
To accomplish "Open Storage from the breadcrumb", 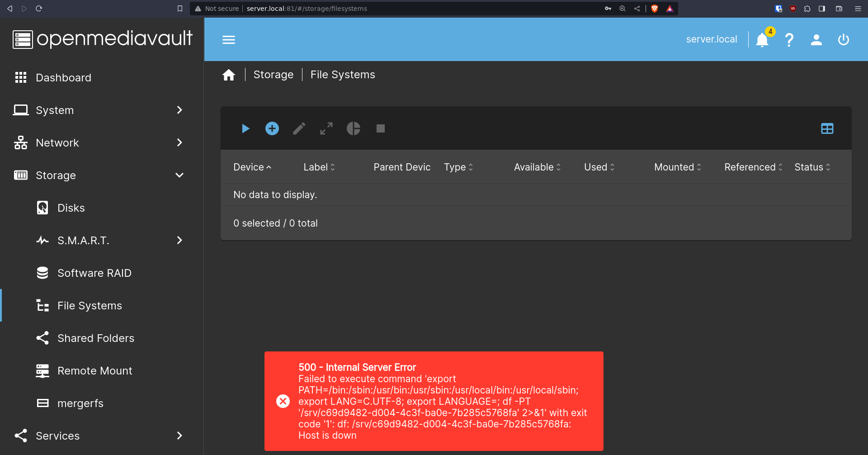I will [x=273, y=74].
